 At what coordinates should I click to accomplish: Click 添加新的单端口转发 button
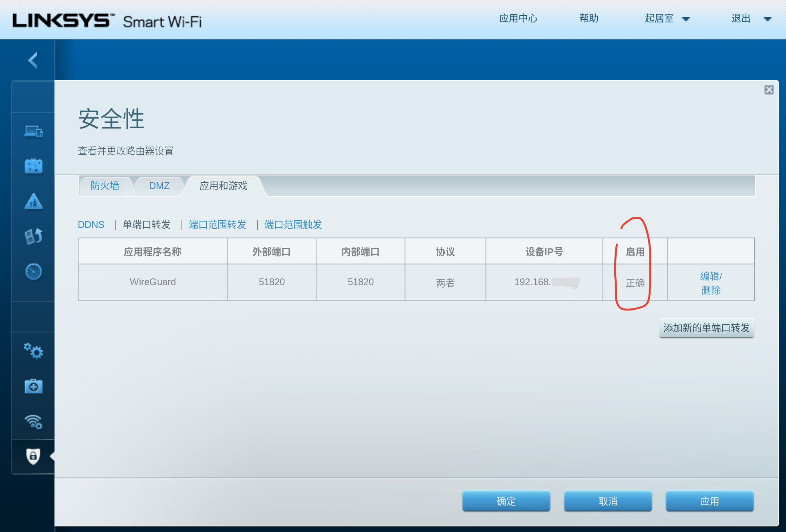[706, 328]
